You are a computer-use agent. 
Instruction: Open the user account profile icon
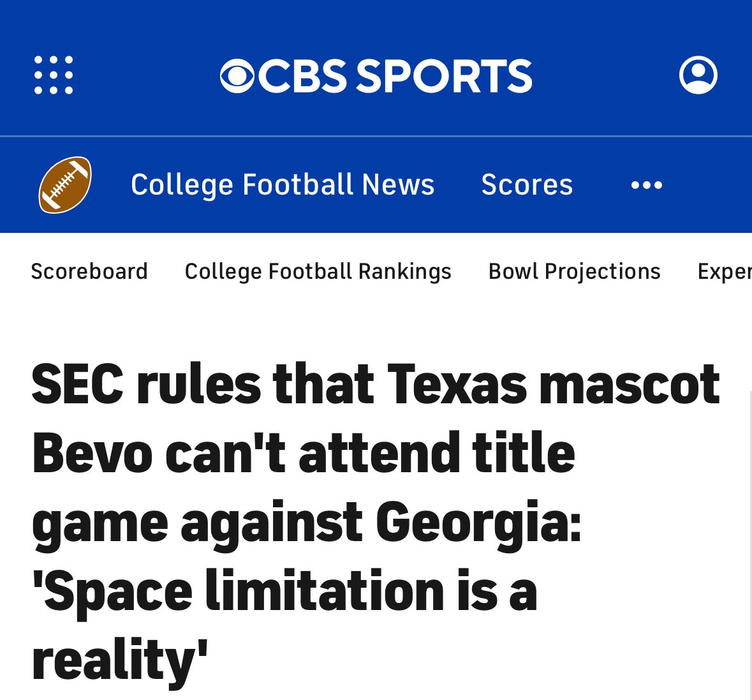click(698, 75)
